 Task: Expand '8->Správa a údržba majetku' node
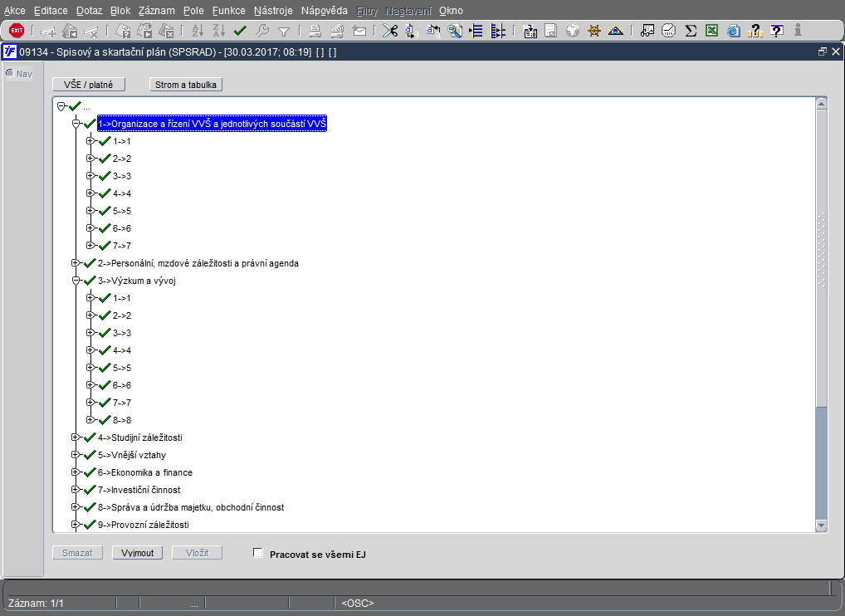point(76,507)
